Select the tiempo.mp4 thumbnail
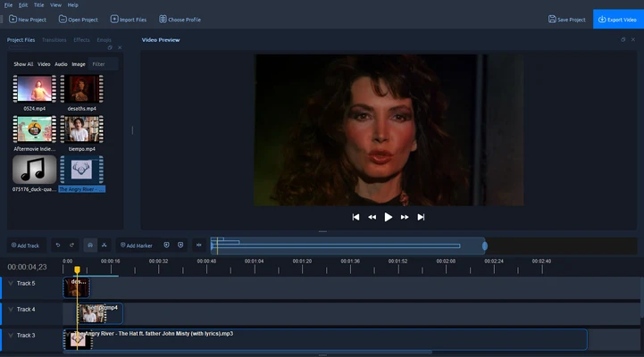644x357 pixels. click(x=82, y=129)
